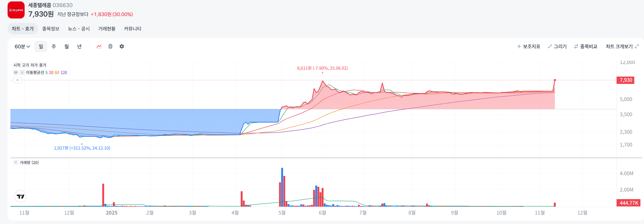
Task: Click the 5월 time axis label
Action: [282, 213]
